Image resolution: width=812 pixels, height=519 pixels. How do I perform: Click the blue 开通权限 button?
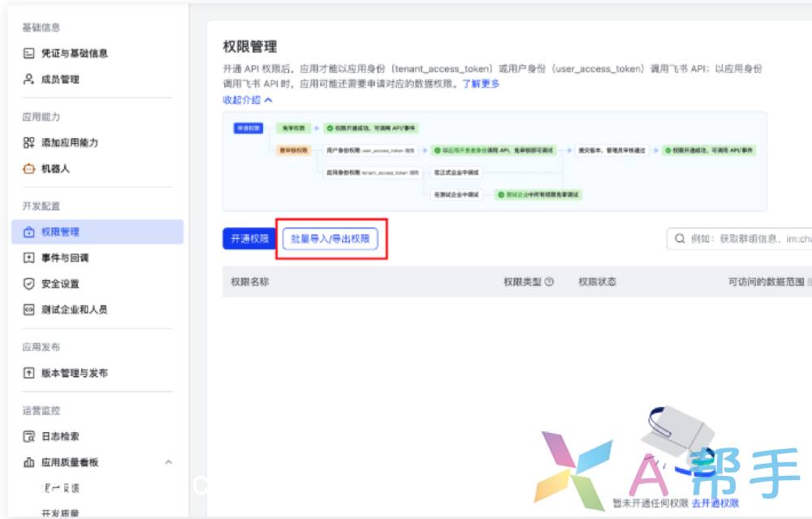[x=248, y=239]
